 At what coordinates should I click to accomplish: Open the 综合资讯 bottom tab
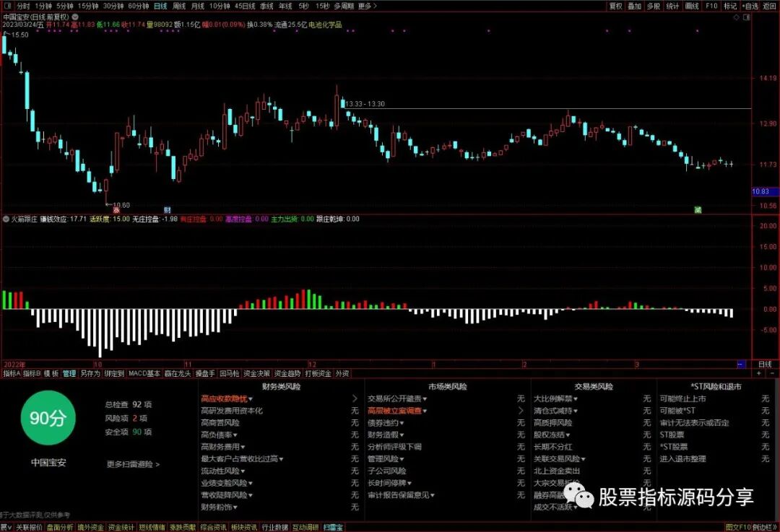pyautogui.click(x=214, y=527)
